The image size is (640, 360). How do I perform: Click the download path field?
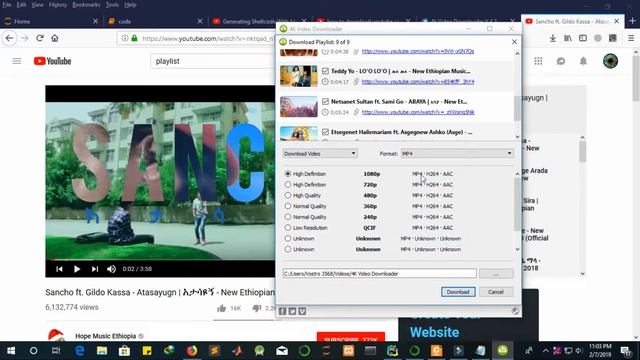(x=380, y=273)
